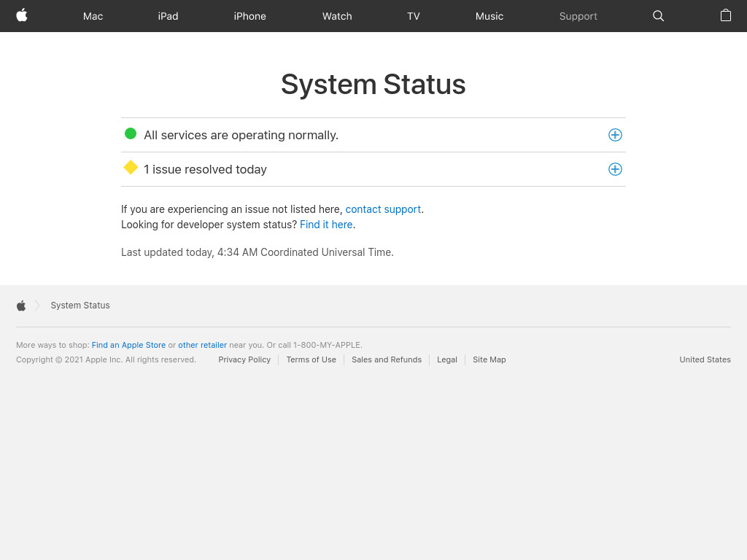Expand the '1 issue resolved today' row
Screen dimensions: 747x560
(x=615, y=169)
